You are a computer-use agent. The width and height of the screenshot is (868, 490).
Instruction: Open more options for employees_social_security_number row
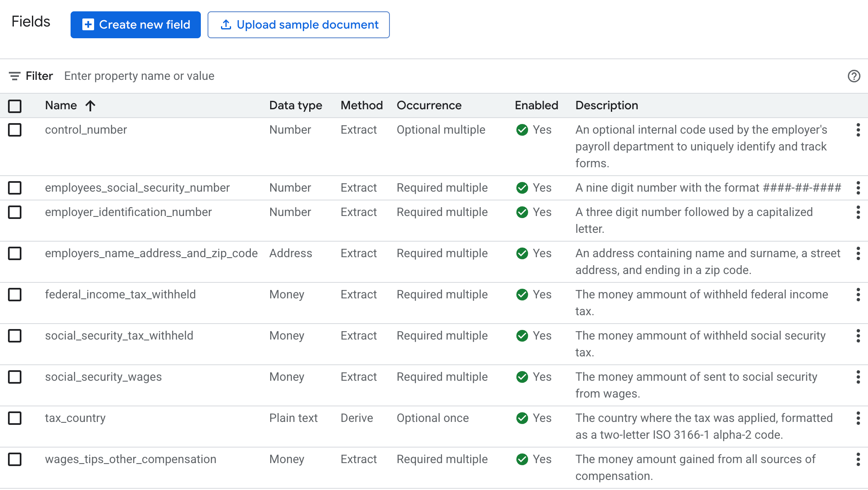(858, 188)
